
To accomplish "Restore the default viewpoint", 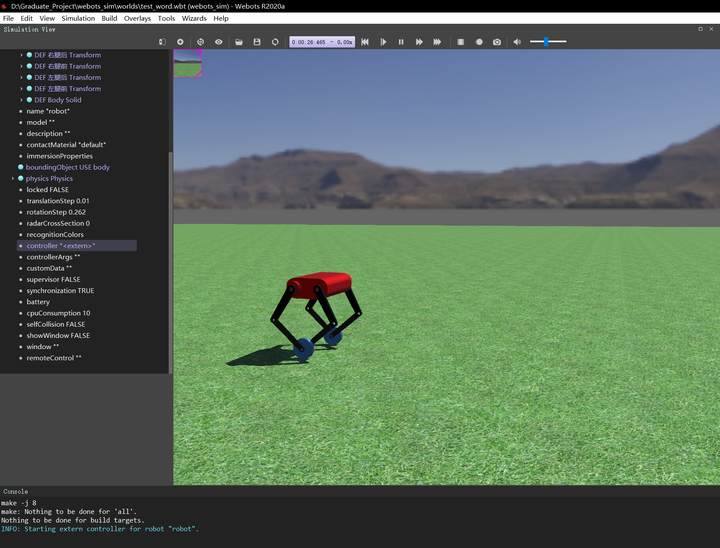I will (200, 42).
